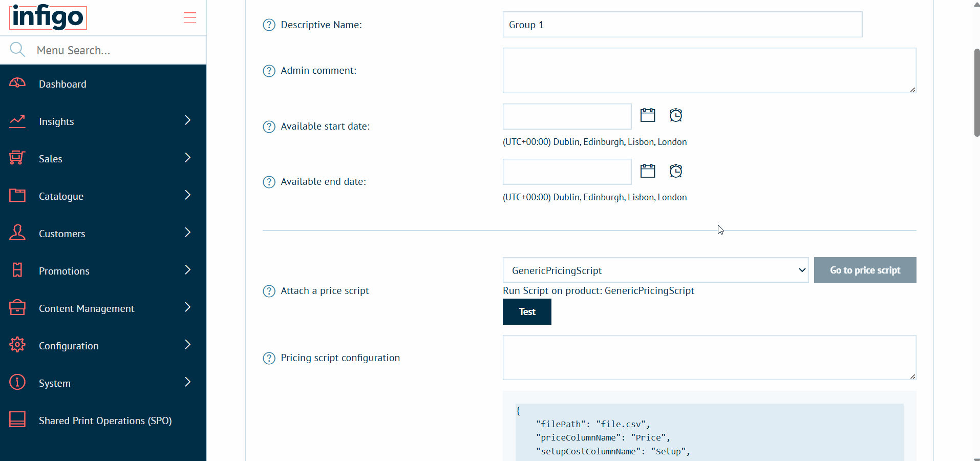Expand the Insights menu chevron
The height and width of the screenshot is (461, 980).
click(187, 120)
